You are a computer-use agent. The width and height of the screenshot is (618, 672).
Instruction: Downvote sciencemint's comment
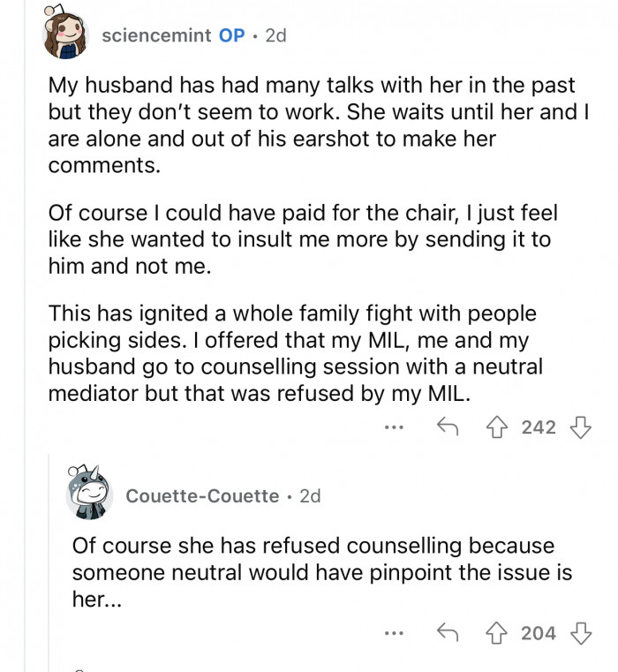pos(580,428)
